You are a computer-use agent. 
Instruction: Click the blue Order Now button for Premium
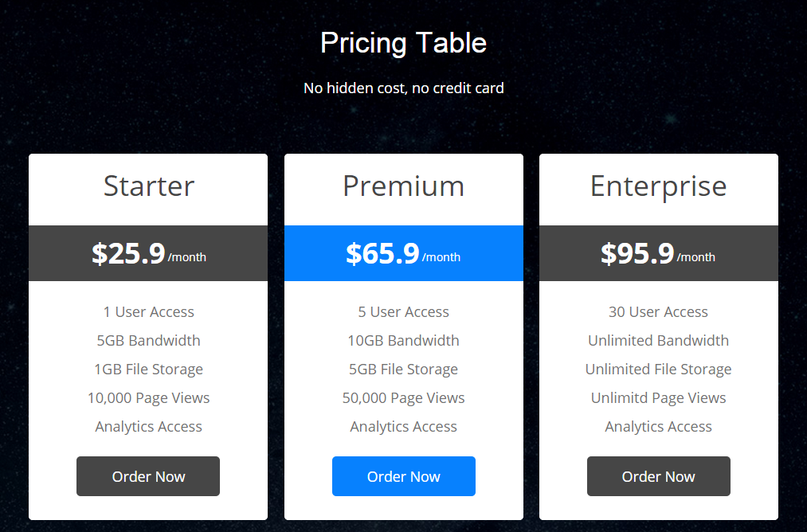pos(403,476)
